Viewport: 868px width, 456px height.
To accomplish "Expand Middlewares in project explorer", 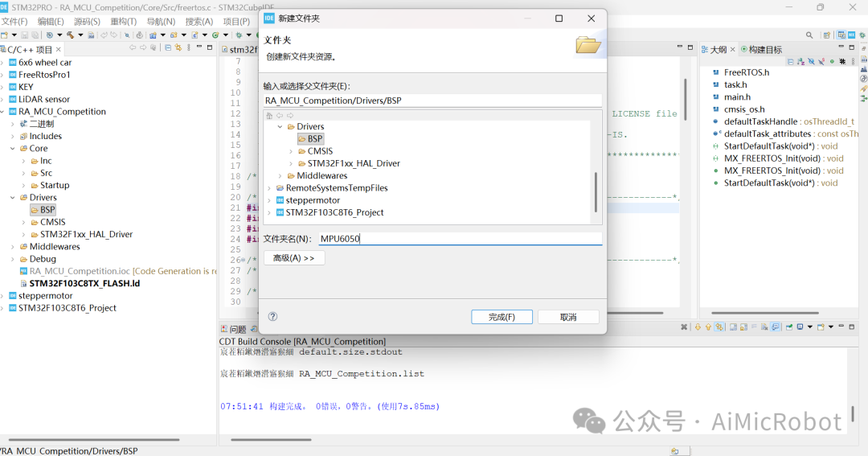I will 13,247.
